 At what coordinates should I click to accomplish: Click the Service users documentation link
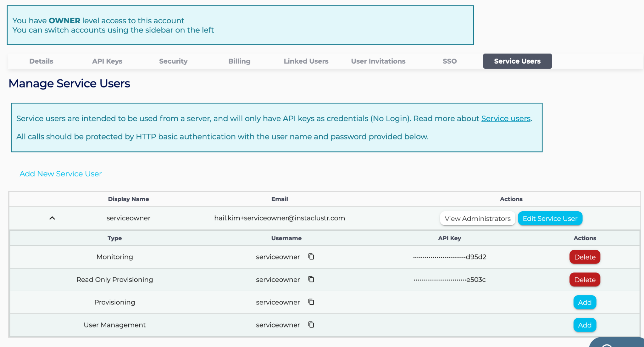tap(506, 118)
